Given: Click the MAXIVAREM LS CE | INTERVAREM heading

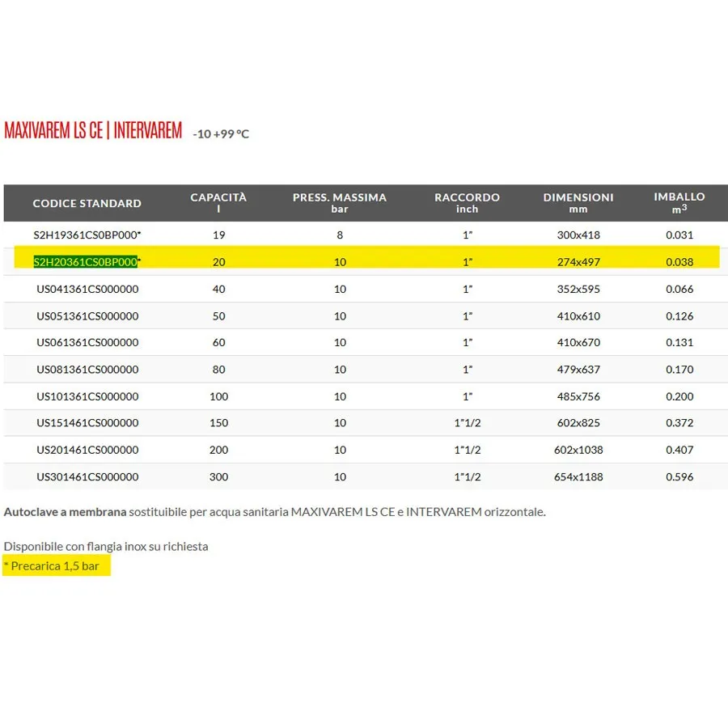Looking at the screenshot, I should (93, 130).
